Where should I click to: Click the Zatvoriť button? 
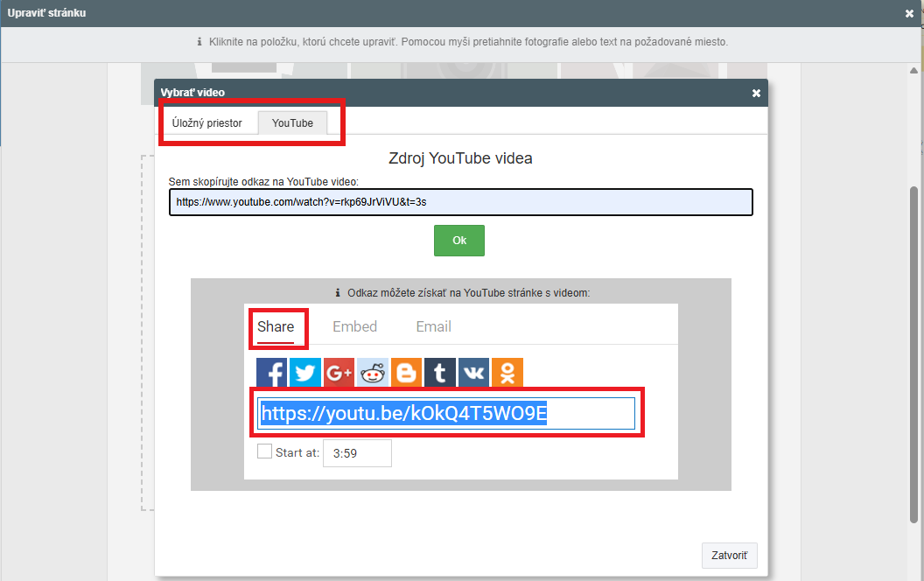point(729,556)
